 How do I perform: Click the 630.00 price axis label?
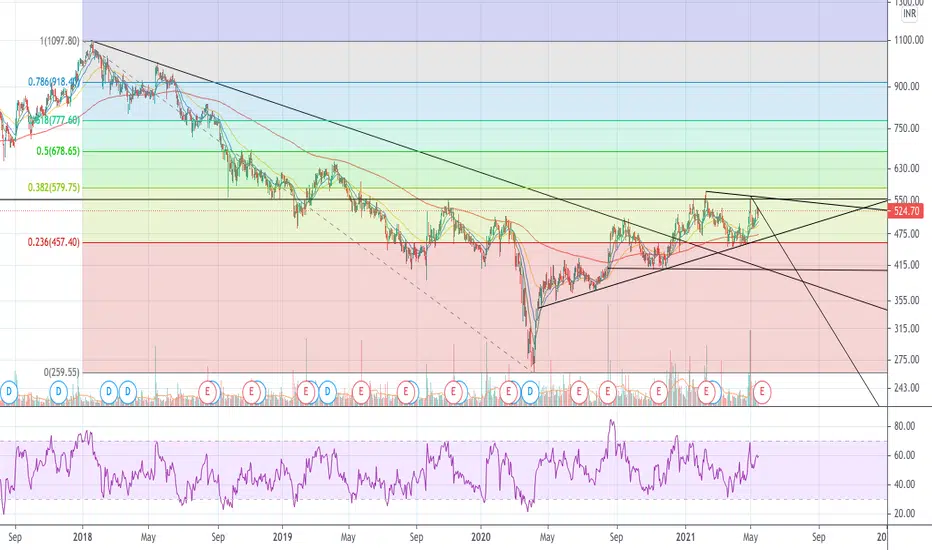(907, 169)
